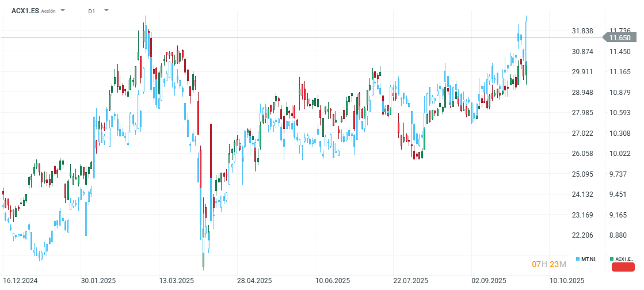Click the 07H 23M countdown timer

click(x=549, y=264)
